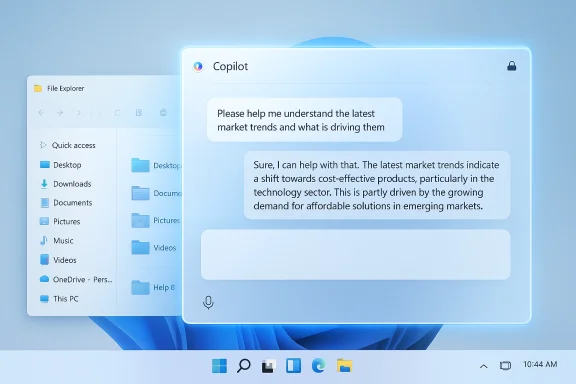Open Downloads in File Explorer sidebar
The width and height of the screenshot is (576, 384).
pos(65,184)
